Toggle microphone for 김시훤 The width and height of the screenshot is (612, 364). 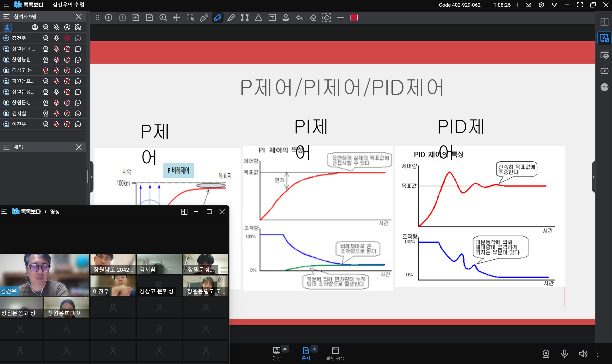click(56, 113)
